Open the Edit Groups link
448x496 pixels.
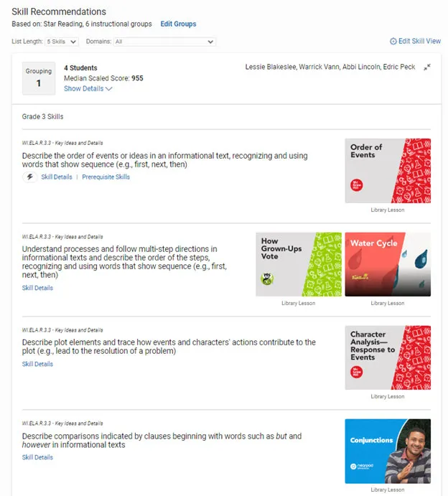click(178, 24)
